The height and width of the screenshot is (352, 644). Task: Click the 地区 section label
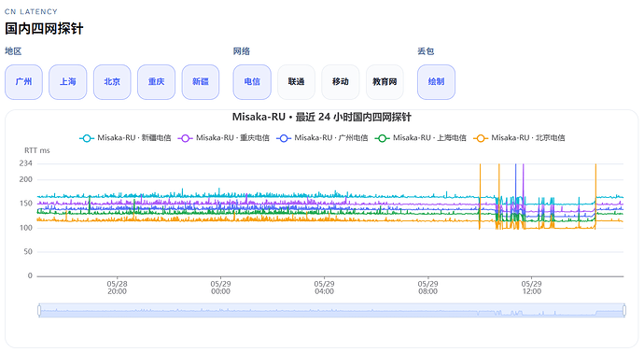pos(13,51)
